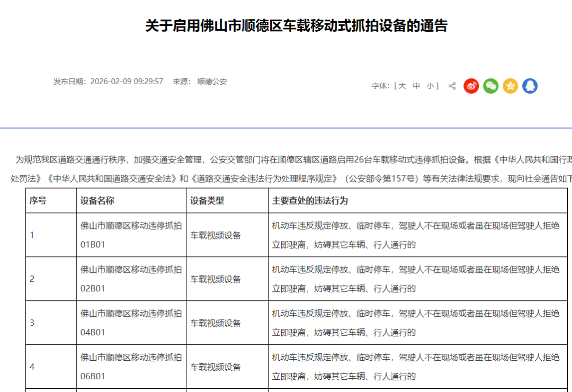Select the 主要查处的违法行为 column header
572x392 pixels.
[x=310, y=201]
